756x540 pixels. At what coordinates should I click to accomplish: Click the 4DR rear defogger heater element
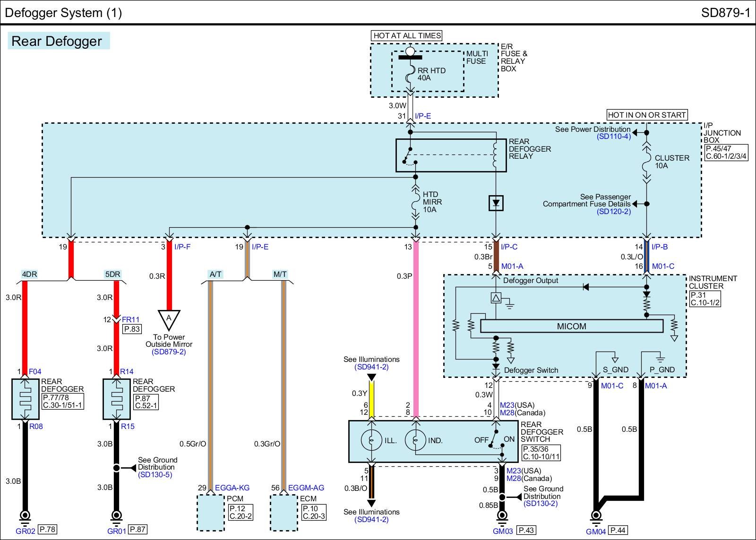[x=26, y=399]
